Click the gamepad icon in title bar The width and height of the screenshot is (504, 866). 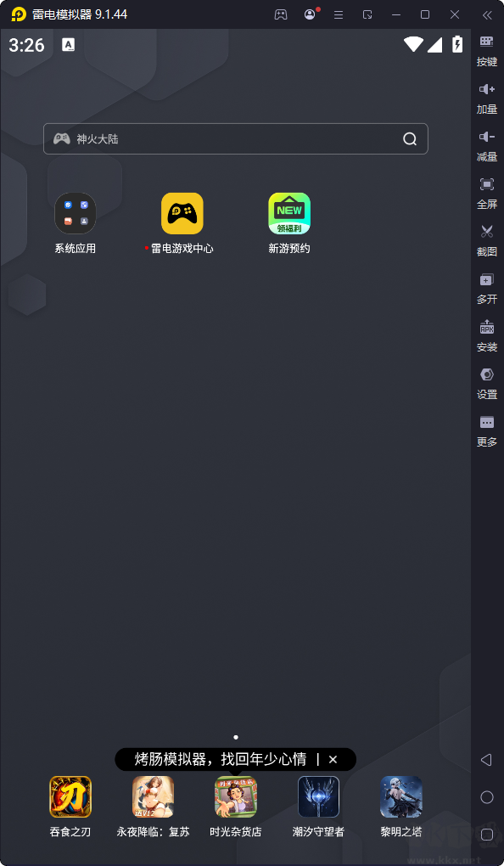pos(281,15)
